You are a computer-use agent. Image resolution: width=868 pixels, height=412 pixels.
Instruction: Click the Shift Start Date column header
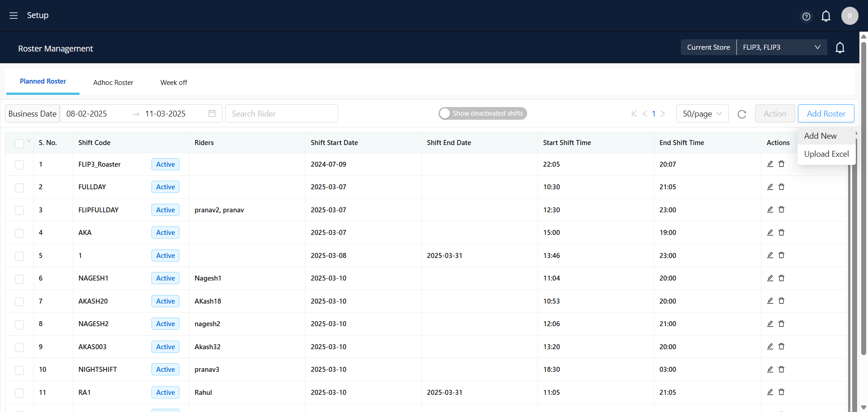point(334,143)
